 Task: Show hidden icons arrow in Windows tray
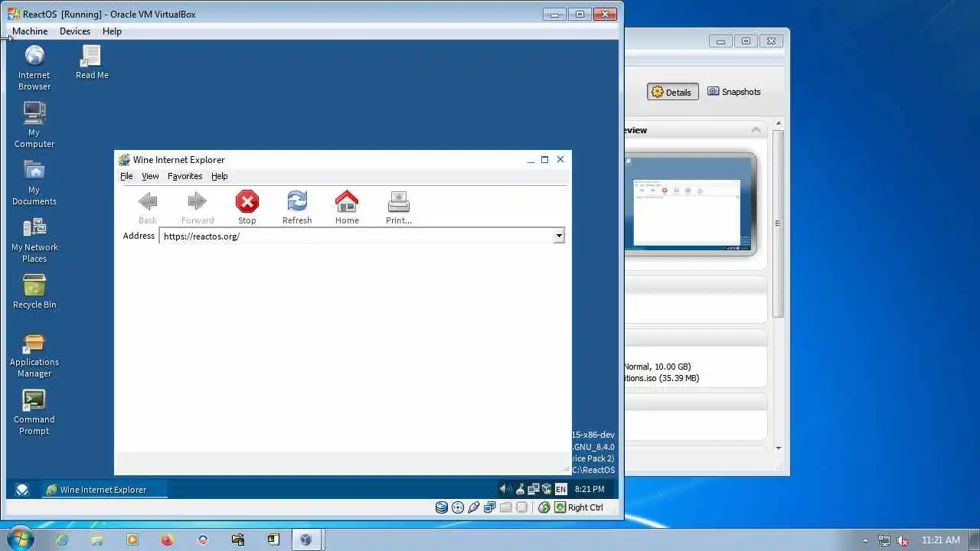pyautogui.click(x=865, y=540)
